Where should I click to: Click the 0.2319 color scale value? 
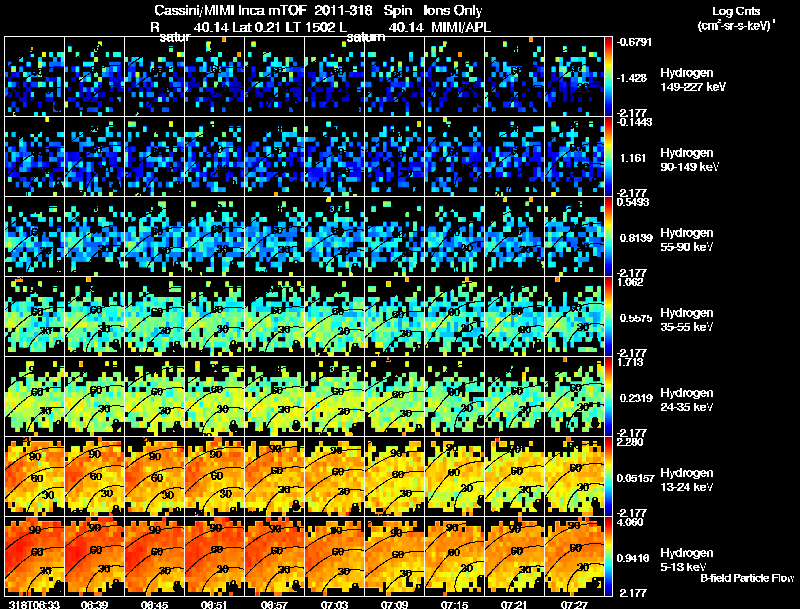(634, 398)
